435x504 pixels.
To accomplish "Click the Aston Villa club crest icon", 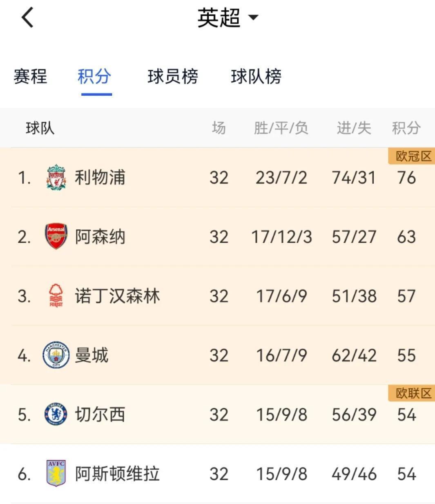I will pos(56,473).
